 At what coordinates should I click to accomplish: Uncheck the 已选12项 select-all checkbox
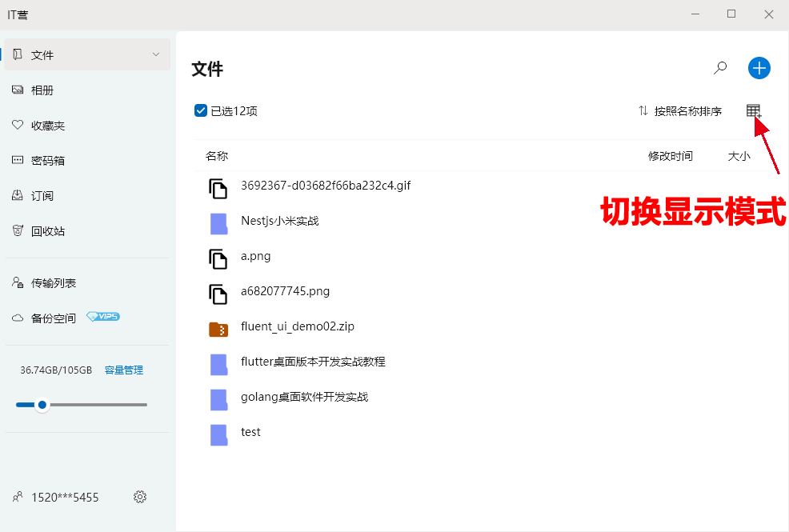click(x=201, y=110)
